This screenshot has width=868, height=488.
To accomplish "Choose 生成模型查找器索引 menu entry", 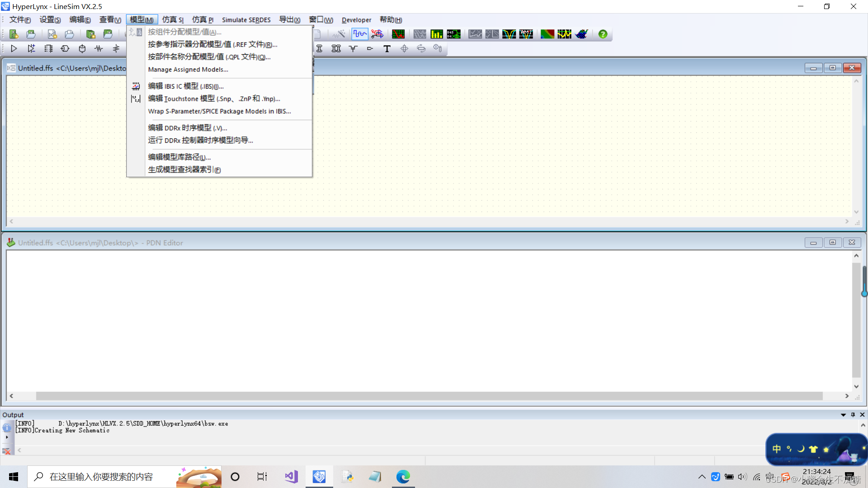I will (x=219, y=170).
